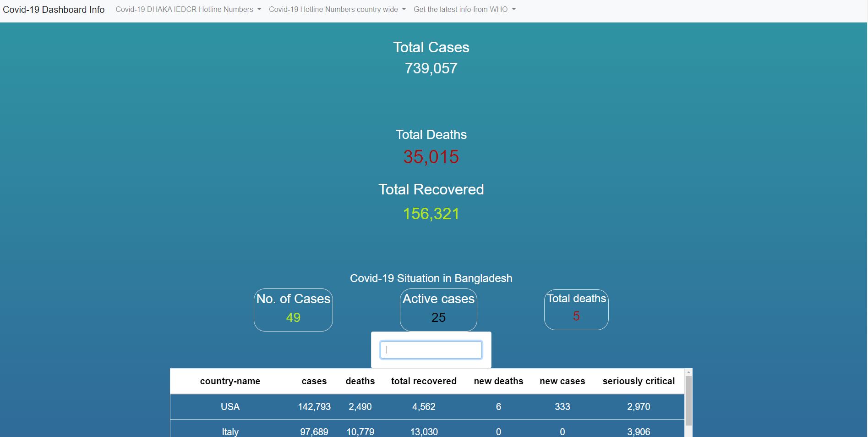This screenshot has width=868, height=437.
Task: Click the USA row country name
Action: point(230,407)
